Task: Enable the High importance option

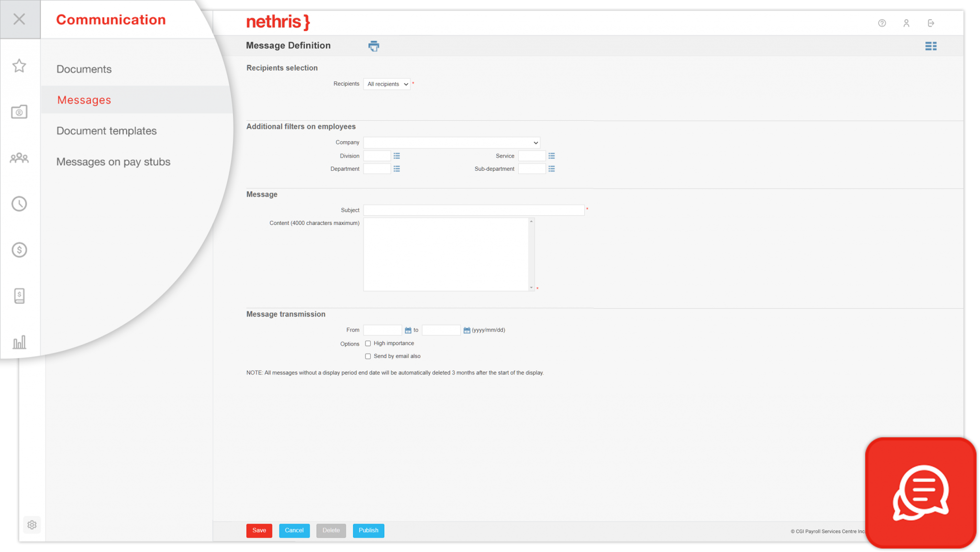Action: click(x=367, y=343)
